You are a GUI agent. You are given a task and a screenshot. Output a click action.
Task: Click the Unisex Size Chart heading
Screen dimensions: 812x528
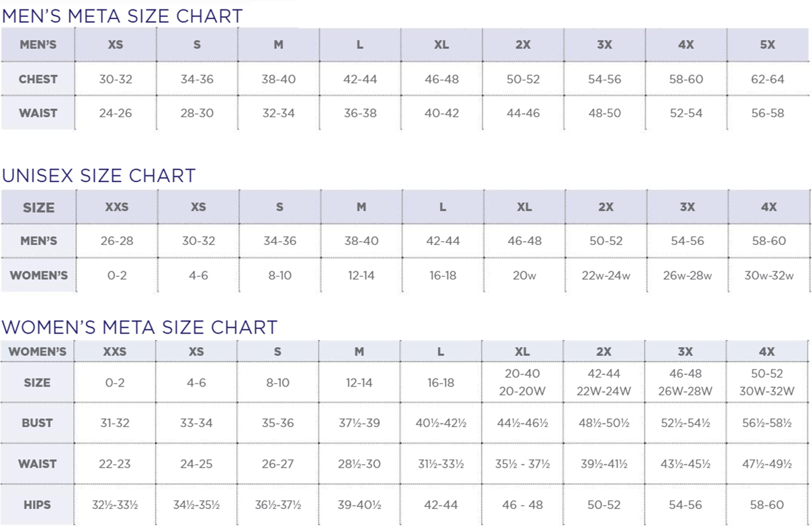coord(99,175)
